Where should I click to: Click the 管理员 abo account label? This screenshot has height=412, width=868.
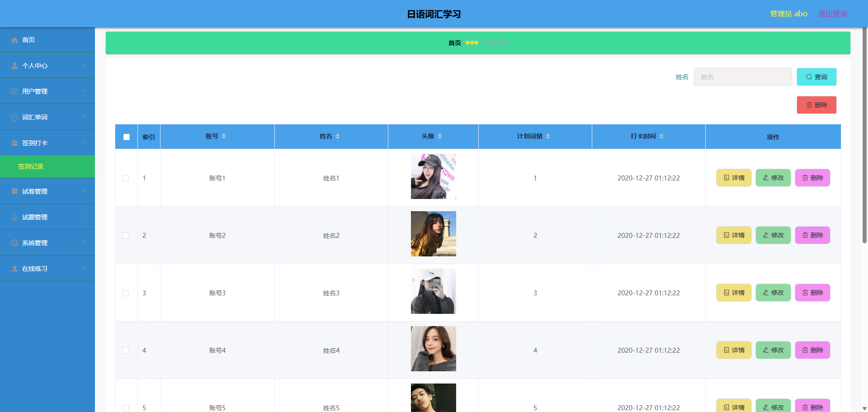(x=788, y=14)
